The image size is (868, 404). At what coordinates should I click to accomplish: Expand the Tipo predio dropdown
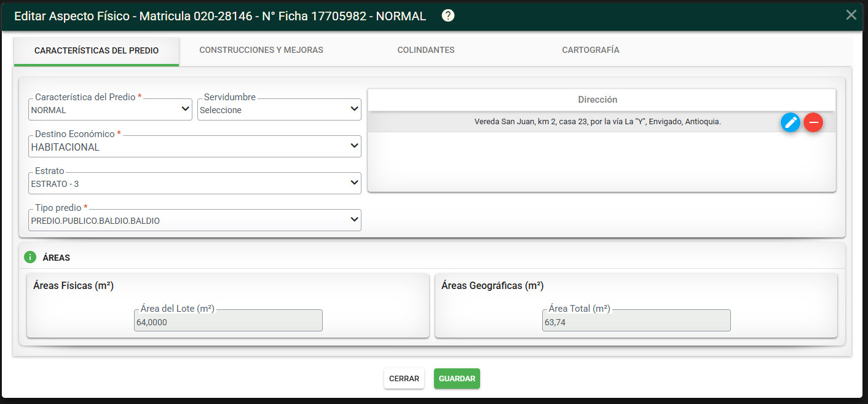(x=195, y=220)
